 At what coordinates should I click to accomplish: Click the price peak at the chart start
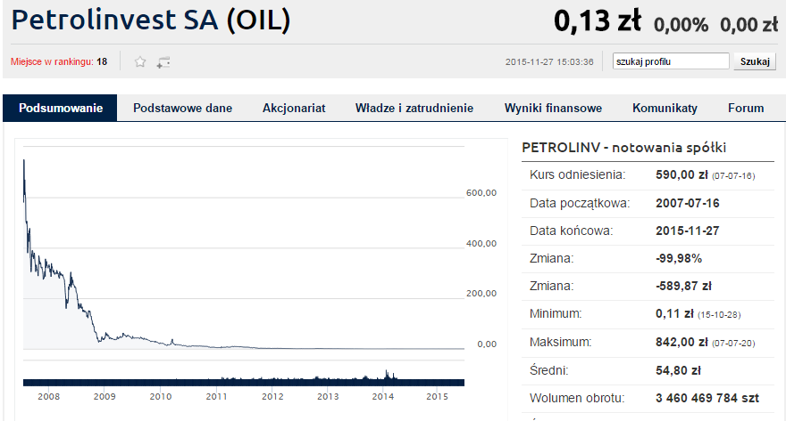24,160
